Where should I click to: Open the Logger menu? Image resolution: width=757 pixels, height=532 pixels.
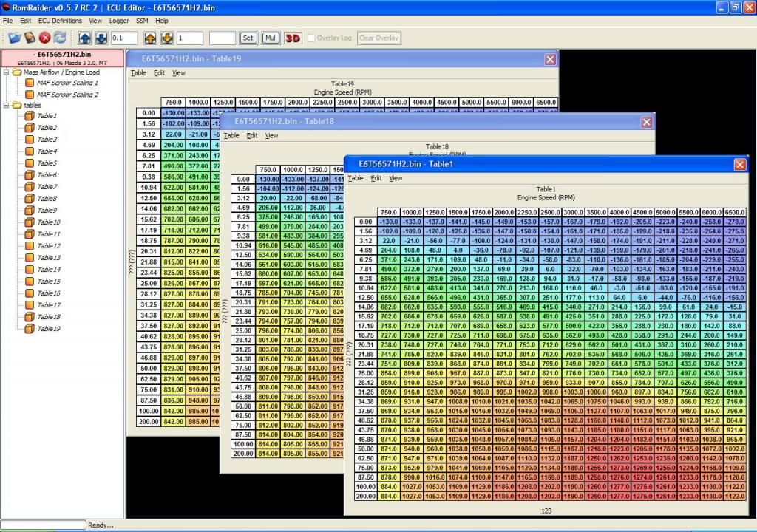point(119,21)
